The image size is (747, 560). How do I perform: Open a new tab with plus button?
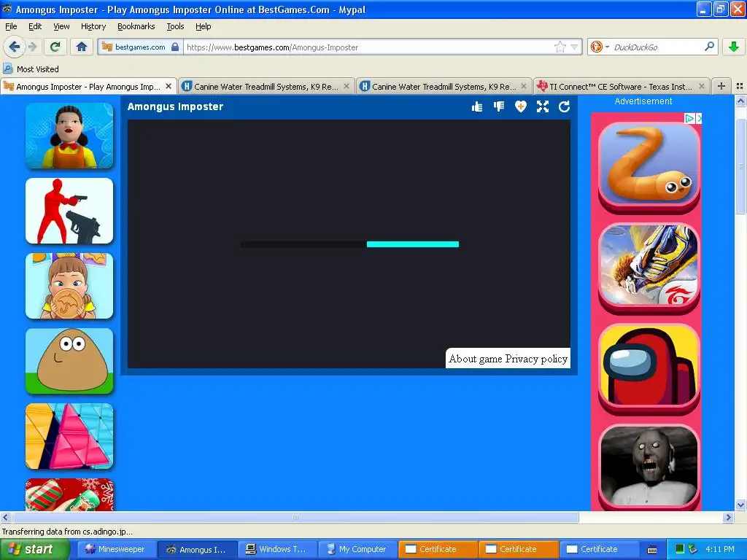click(721, 86)
